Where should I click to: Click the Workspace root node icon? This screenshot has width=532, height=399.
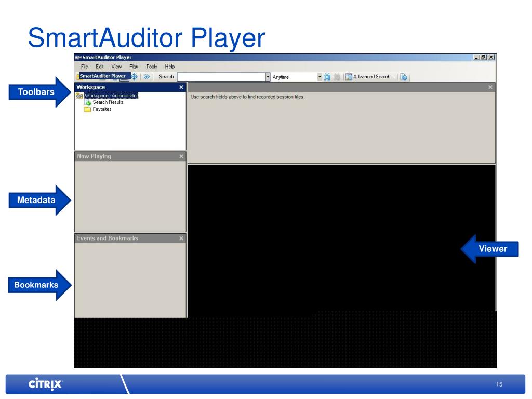click(79, 96)
